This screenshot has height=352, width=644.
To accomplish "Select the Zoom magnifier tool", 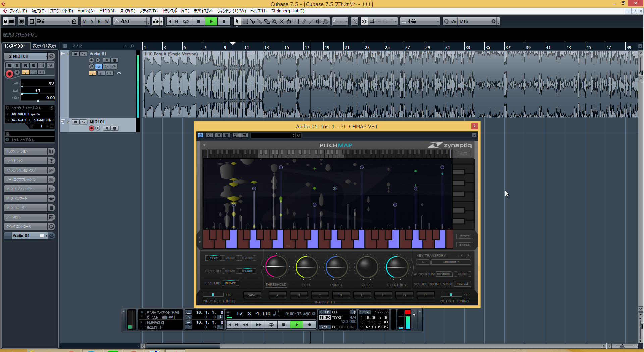I will tap(274, 21).
